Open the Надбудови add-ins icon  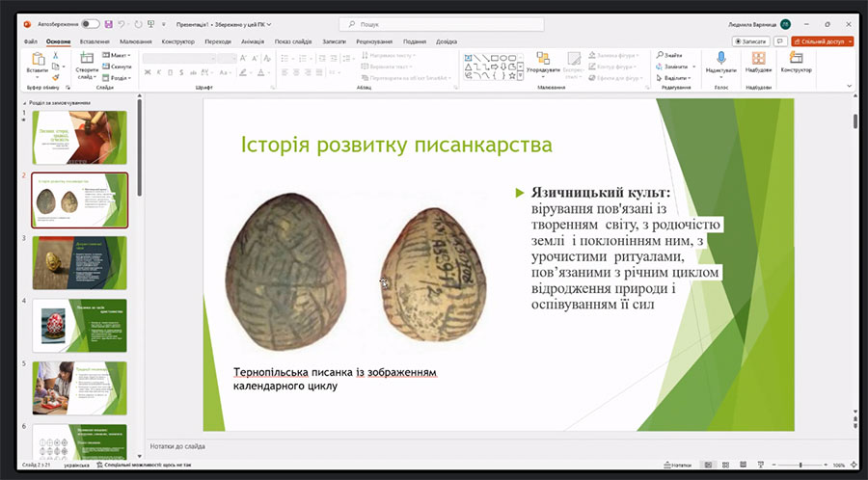tap(758, 60)
